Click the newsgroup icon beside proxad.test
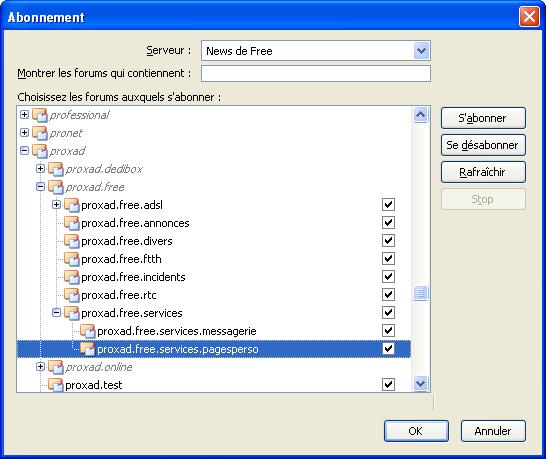This screenshot has width=546, height=459. pyautogui.click(x=56, y=385)
